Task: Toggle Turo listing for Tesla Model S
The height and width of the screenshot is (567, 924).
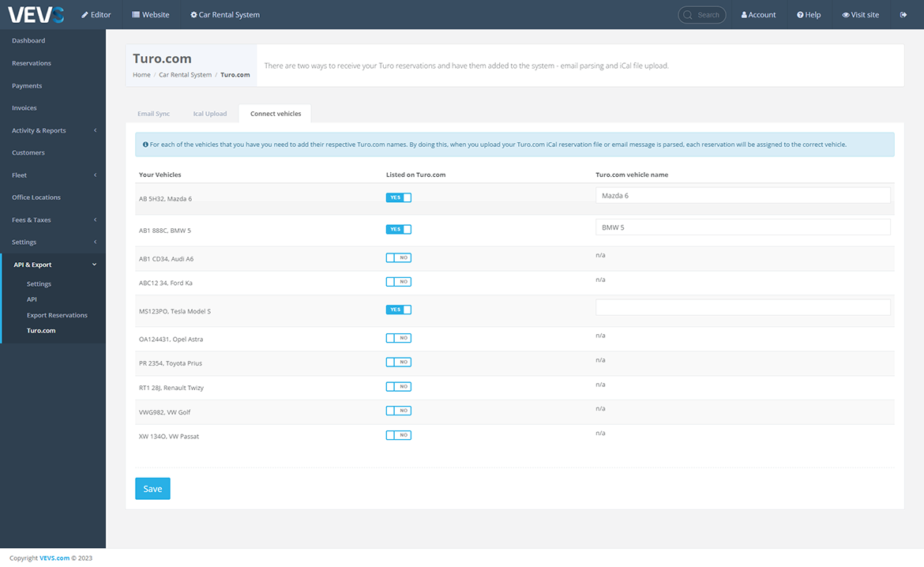Action: (398, 310)
